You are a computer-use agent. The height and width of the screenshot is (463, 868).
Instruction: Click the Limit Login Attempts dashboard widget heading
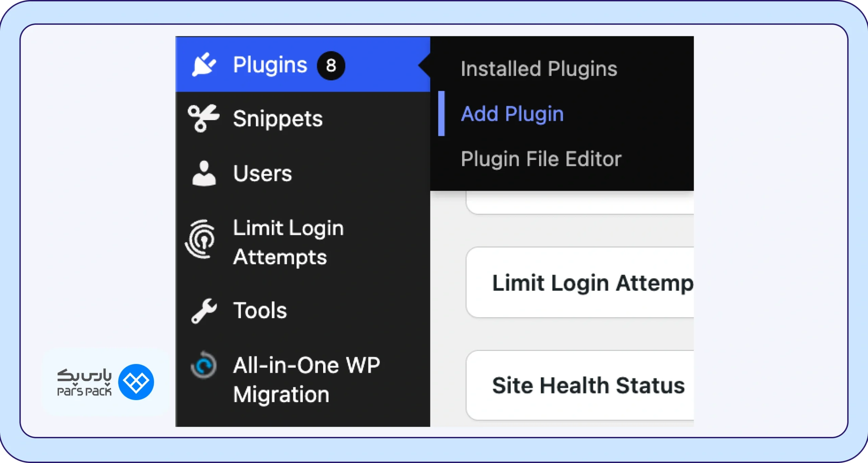coord(593,283)
